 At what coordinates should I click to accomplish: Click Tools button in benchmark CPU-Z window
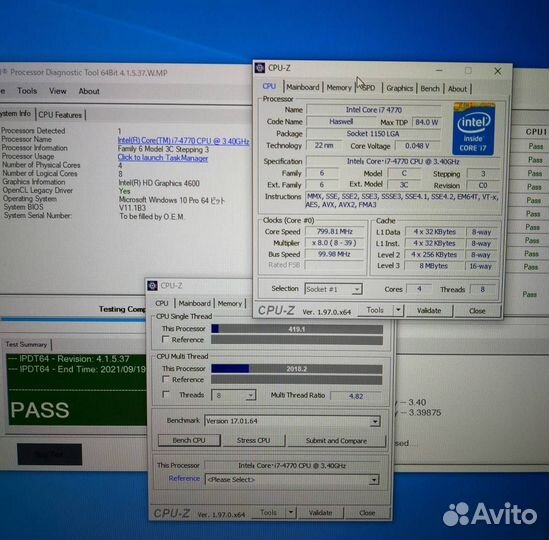coord(268,512)
